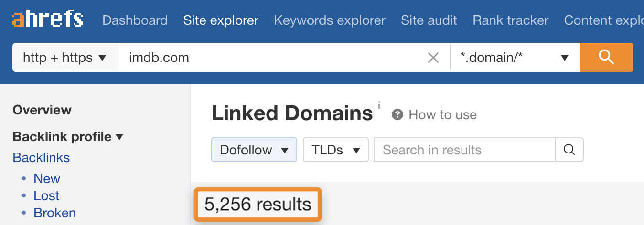Screen dimensions: 644x225
Task: Click the magnifier in Search in results
Action: 569,150
